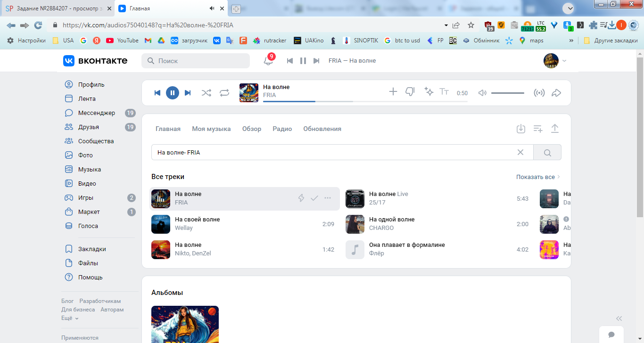This screenshot has height=343, width=644.
Task: Open Друзья in the sidebar
Action: (x=89, y=127)
